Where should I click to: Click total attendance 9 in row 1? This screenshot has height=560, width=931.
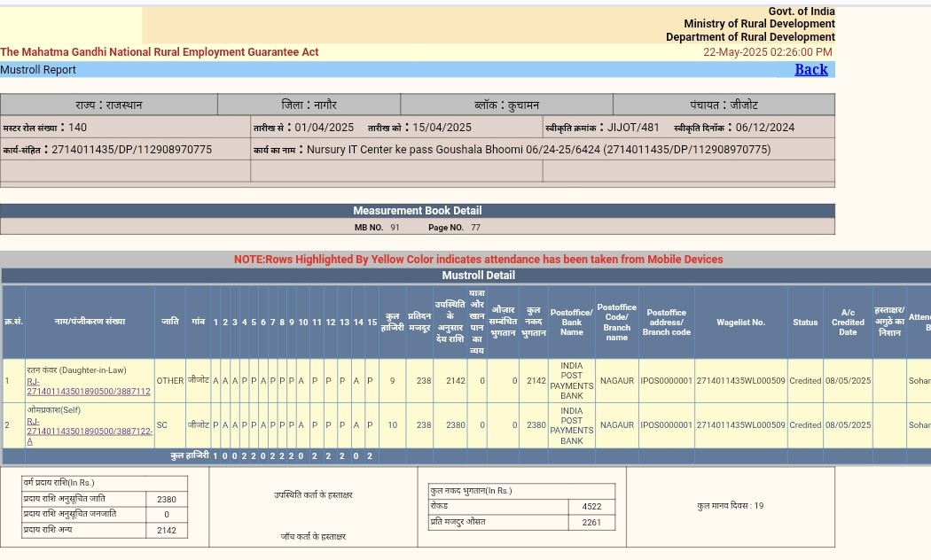pos(392,381)
